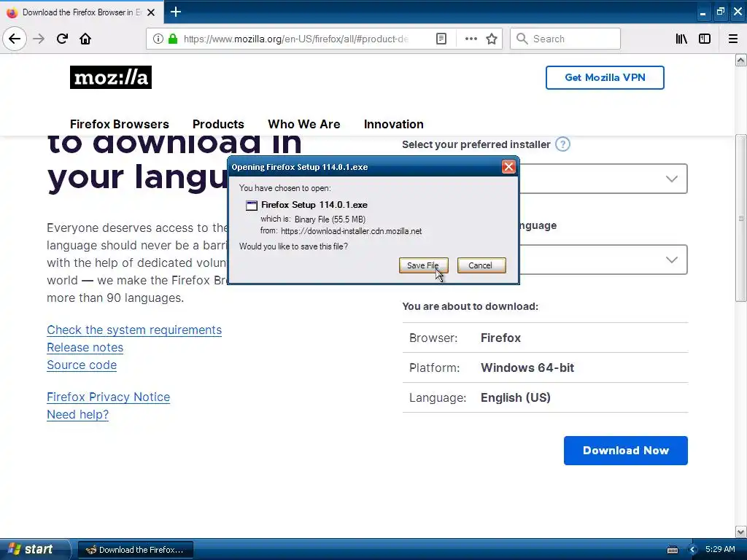Go to the Firefox home page
Image resolution: width=747 pixels, height=560 pixels.
pos(85,39)
